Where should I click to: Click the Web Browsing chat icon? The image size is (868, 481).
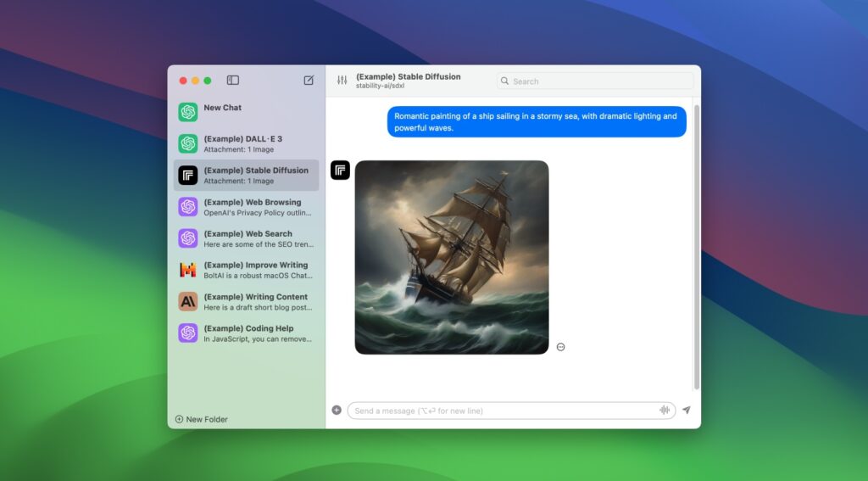[188, 207]
